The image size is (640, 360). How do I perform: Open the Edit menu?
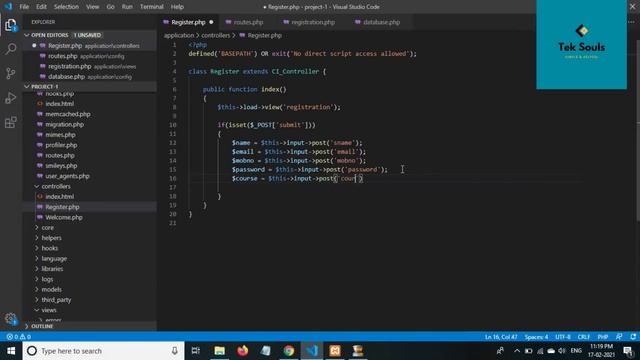41,7
